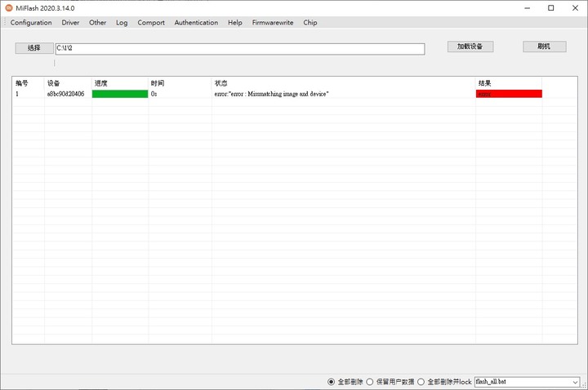The width and height of the screenshot is (588, 390).
Task: Open the Comport menu
Action: (151, 23)
